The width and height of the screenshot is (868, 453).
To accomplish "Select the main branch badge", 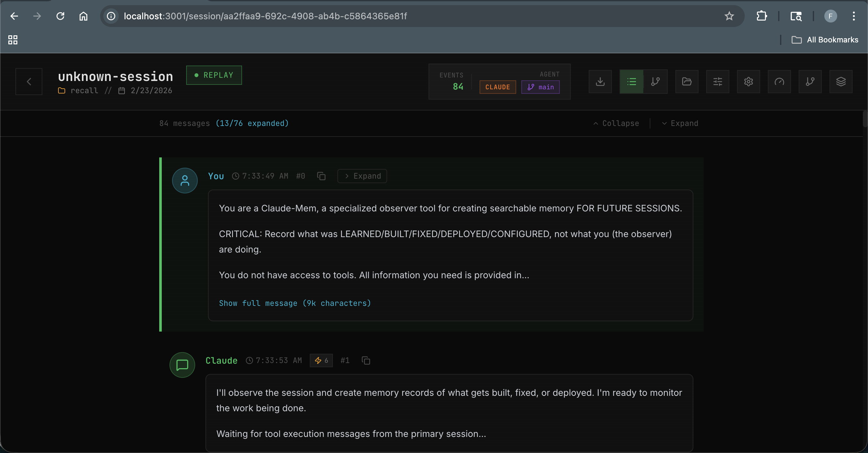I will pyautogui.click(x=541, y=87).
